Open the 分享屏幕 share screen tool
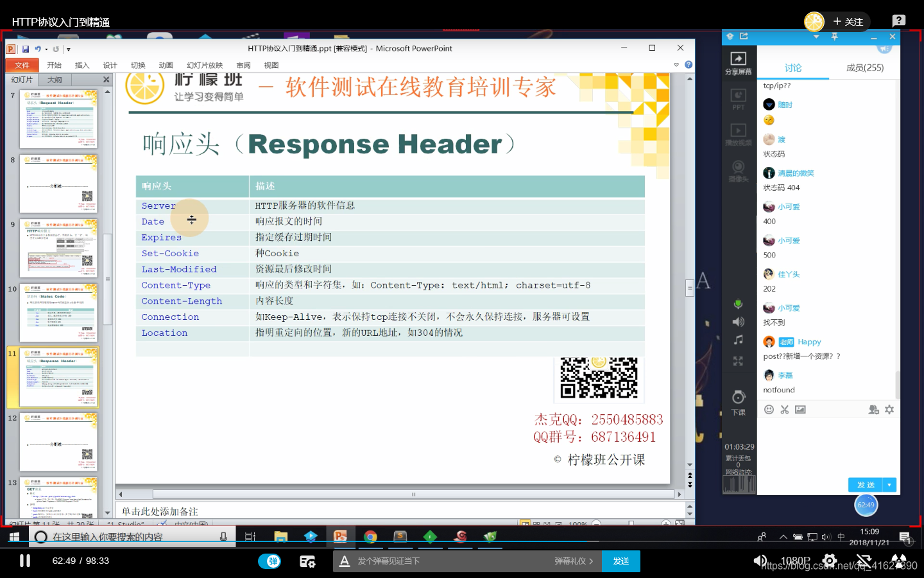 tap(739, 64)
